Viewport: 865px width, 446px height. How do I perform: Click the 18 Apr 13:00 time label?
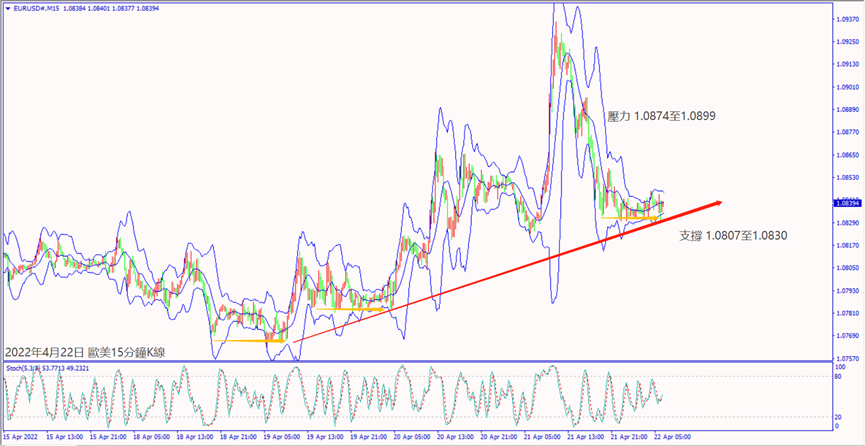(x=197, y=437)
